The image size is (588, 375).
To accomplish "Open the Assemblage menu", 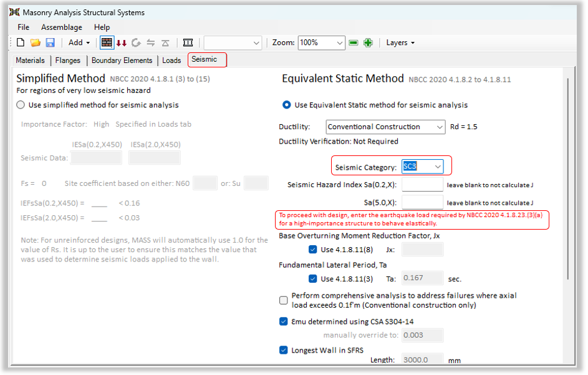I will point(61,27).
